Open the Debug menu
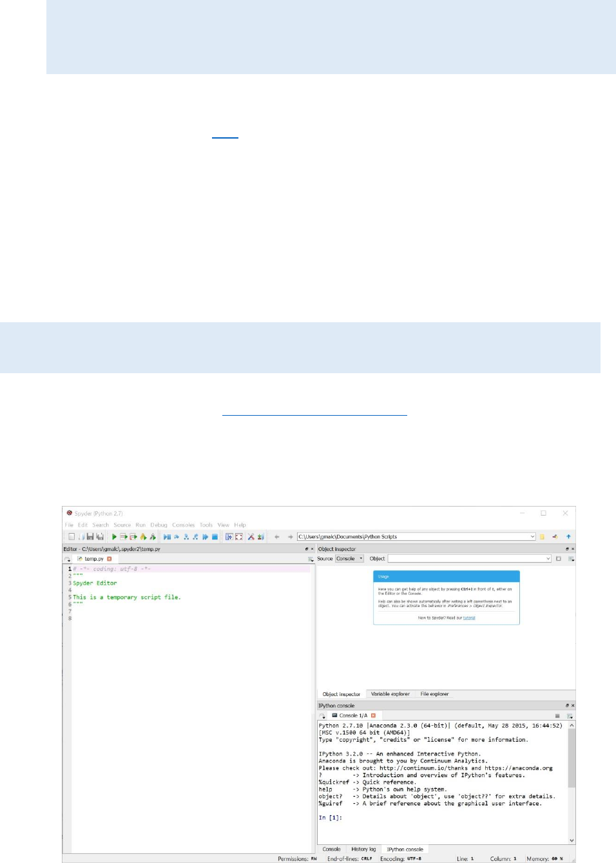Screen dimensions: 616x863 click(x=159, y=525)
